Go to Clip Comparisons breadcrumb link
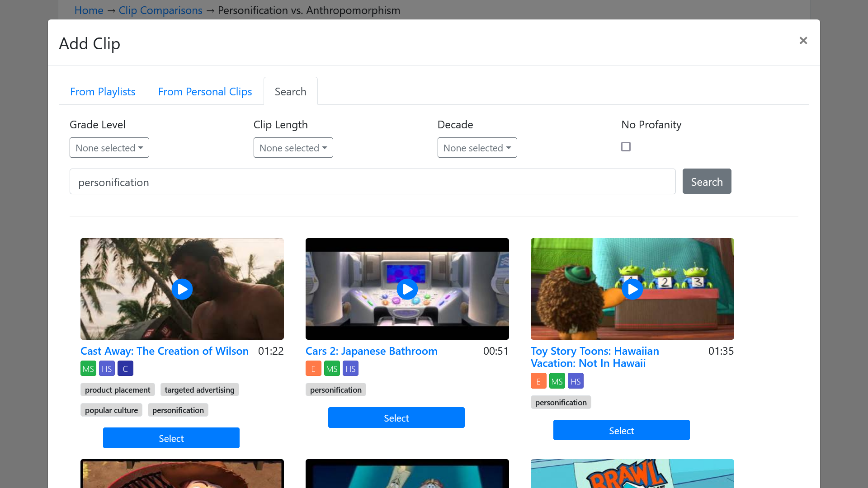The height and width of the screenshot is (488, 868). coord(160,10)
